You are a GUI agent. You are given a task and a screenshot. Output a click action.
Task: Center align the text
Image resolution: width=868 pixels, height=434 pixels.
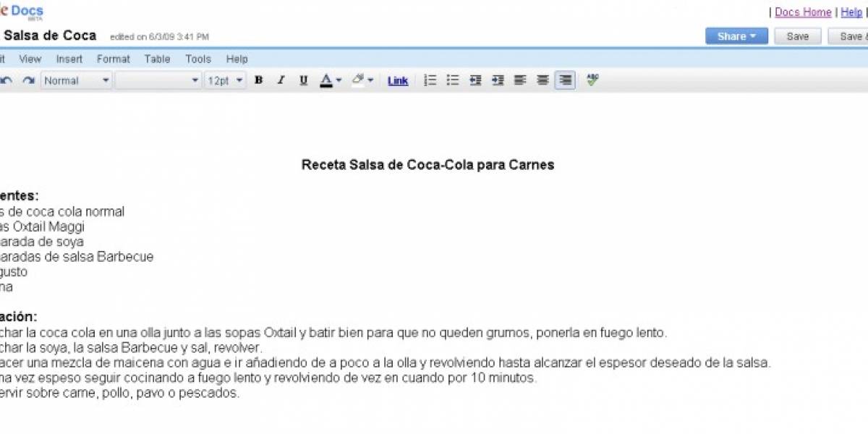coord(542,80)
